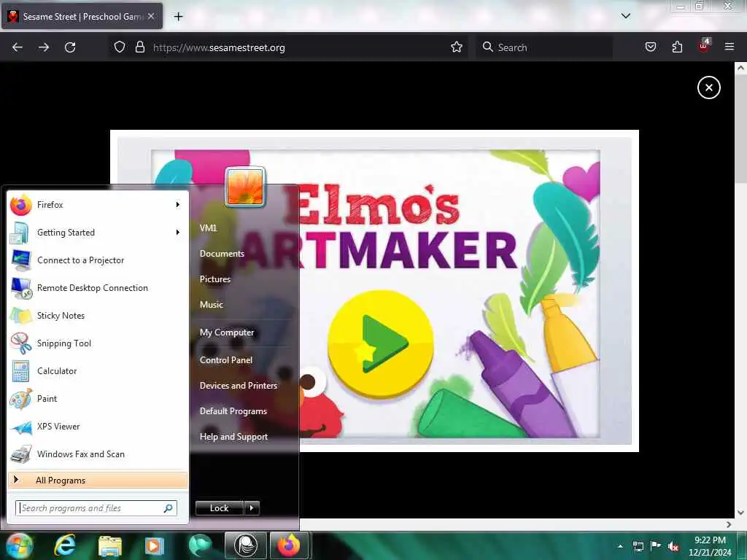This screenshot has width=747, height=560.
Task: Close the Elmo's Art Maker overlay
Action: click(709, 87)
